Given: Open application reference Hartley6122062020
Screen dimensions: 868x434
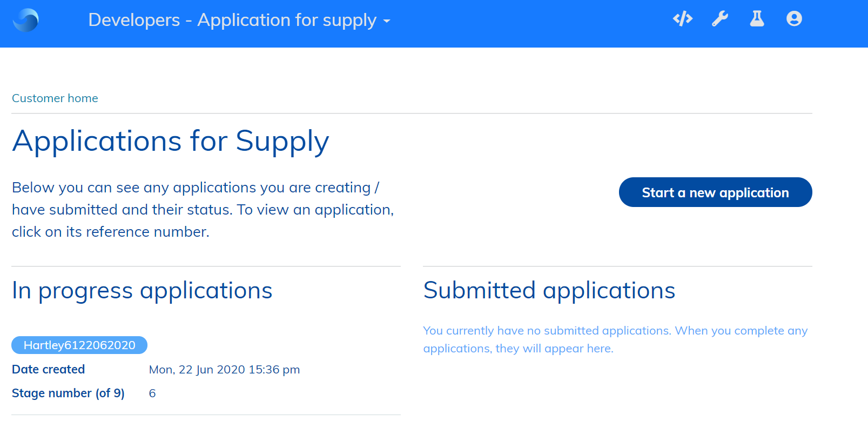Looking at the screenshot, I should click(79, 345).
